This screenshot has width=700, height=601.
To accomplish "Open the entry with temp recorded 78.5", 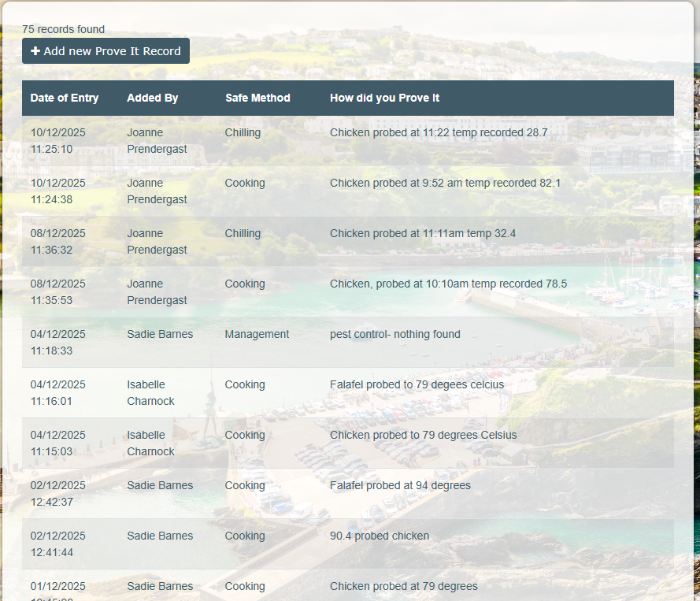I will pyautogui.click(x=448, y=284).
